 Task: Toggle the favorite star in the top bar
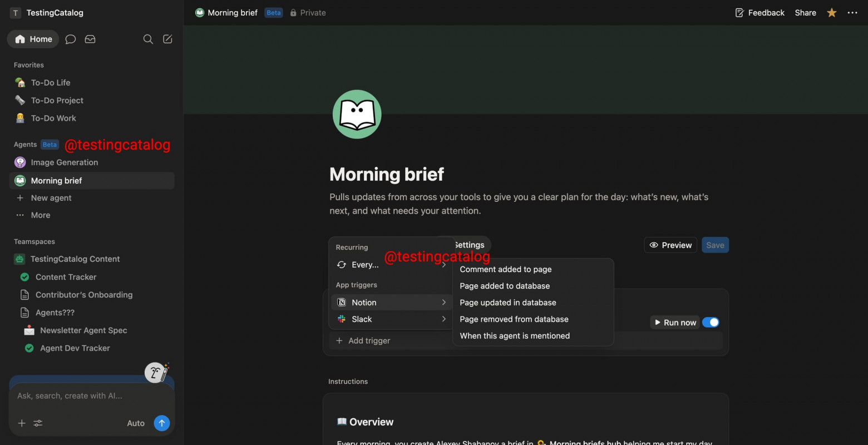click(x=831, y=12)
